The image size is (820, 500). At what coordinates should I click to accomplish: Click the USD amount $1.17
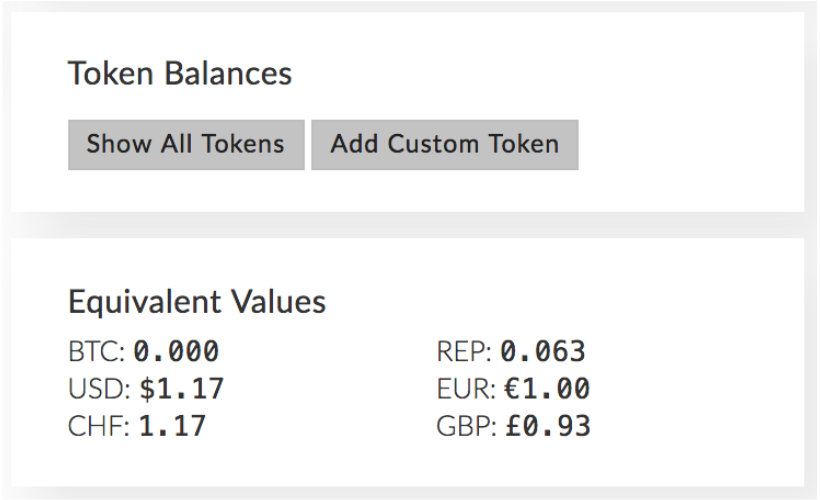(179, 389)
